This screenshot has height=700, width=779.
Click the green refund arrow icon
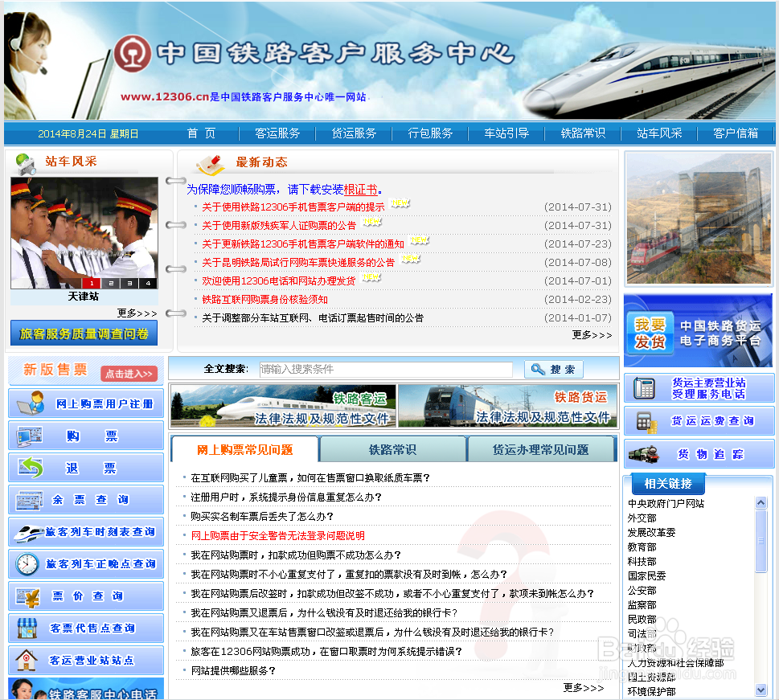[30, 468]
